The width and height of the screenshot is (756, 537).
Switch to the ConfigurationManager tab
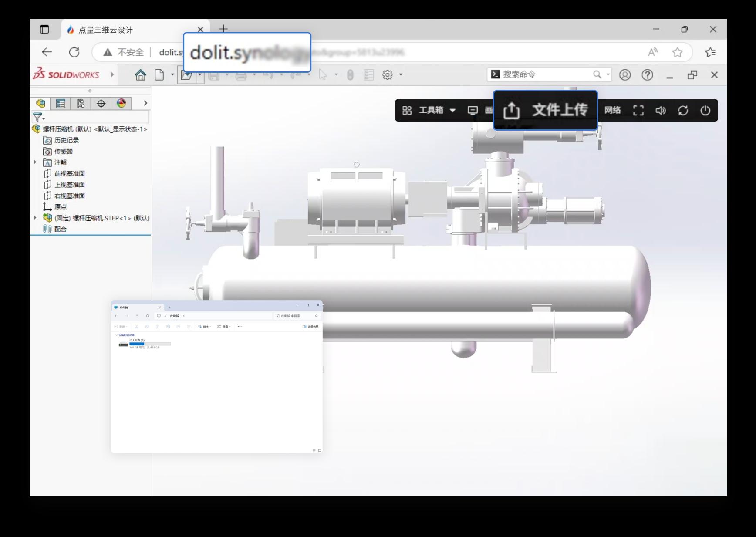point(81,103)
